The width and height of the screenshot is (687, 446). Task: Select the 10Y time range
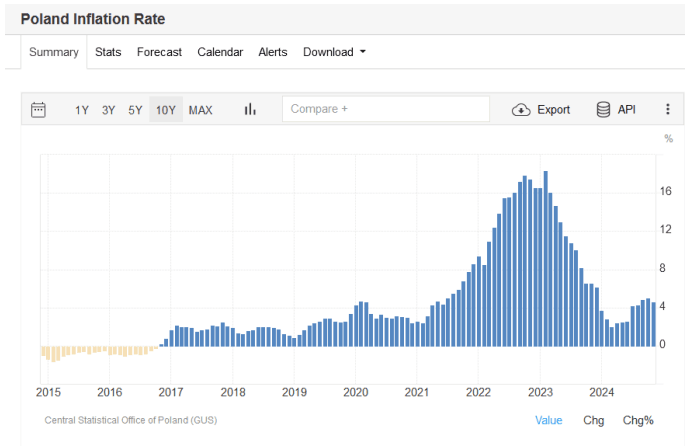(x=165, y=110)
